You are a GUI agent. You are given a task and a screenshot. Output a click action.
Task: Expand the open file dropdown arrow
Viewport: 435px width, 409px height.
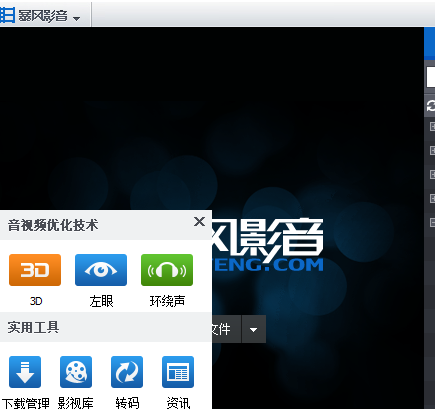(254, 329)
